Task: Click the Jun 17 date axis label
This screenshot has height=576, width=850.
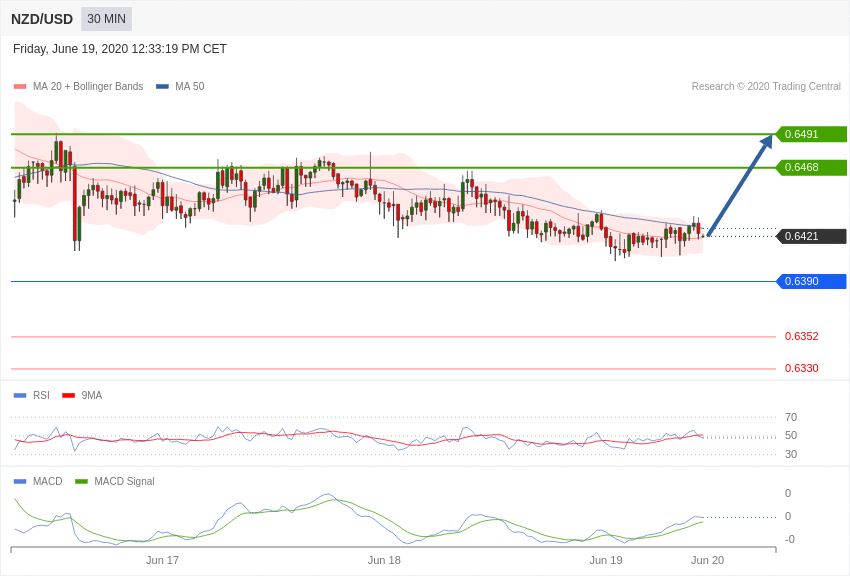Action: pos(162,560)
